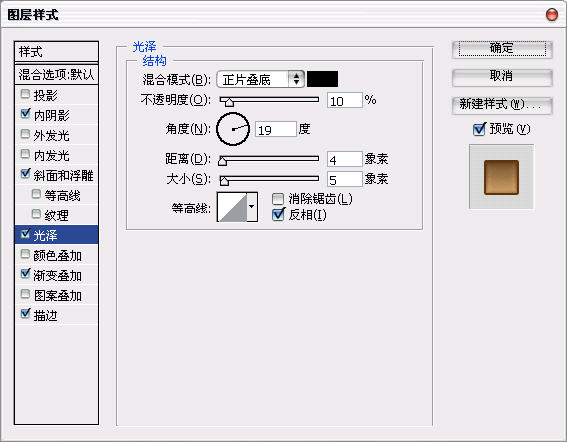567x442 pixels.
Task: Enable the 投影 drop shadow checkbox
Action: point(25,94)
